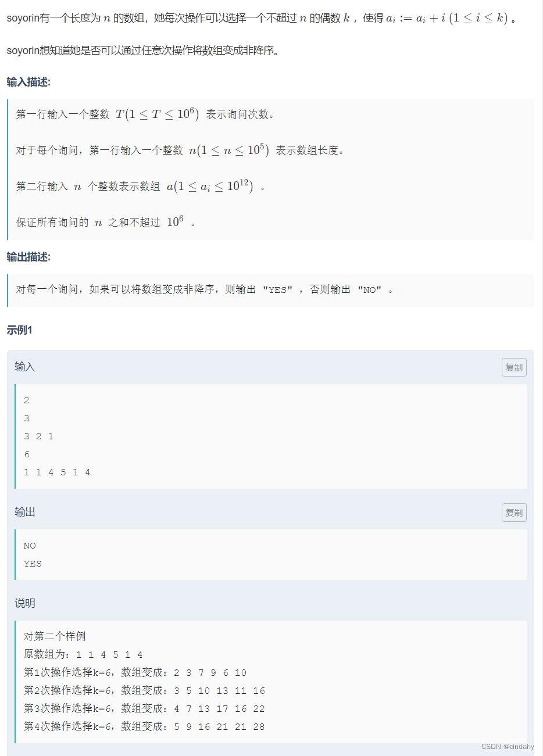Click the 说明 label

pyautogui.click(x=25, y=603)
